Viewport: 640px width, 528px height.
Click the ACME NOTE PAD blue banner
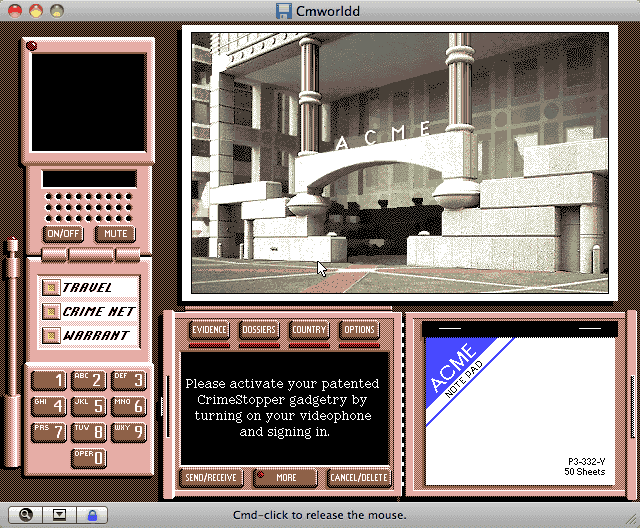pos(461,377)
